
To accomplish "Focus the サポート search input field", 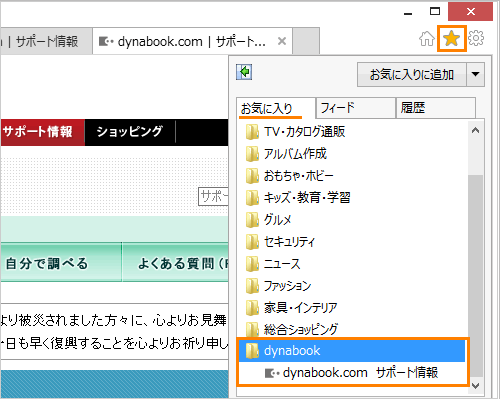I will (214, 197).
